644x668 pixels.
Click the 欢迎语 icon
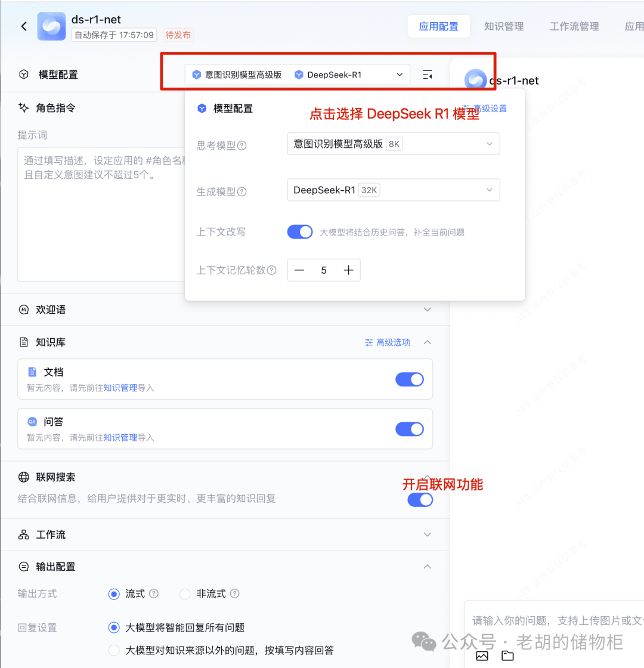tap(24, 310)
